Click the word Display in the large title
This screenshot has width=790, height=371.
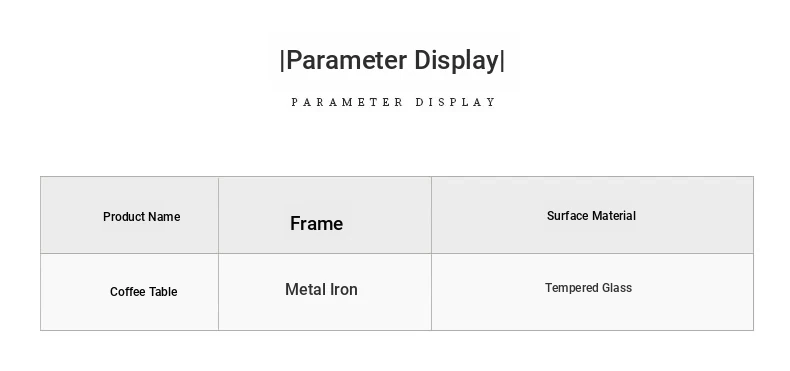point(456,60)
